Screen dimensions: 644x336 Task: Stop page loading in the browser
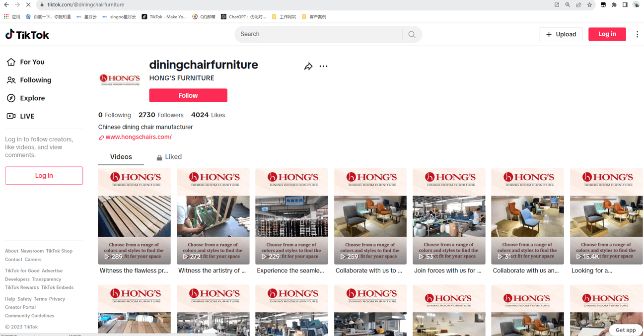pyautogui.click(x=28, y=5)
